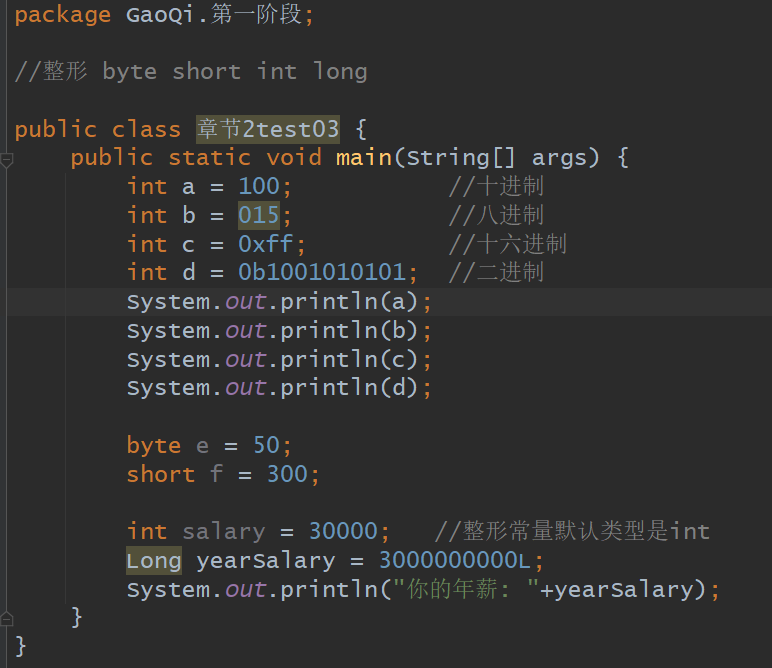Click the byte keyword before variable e
772x668 pixels.
(153, 445)
